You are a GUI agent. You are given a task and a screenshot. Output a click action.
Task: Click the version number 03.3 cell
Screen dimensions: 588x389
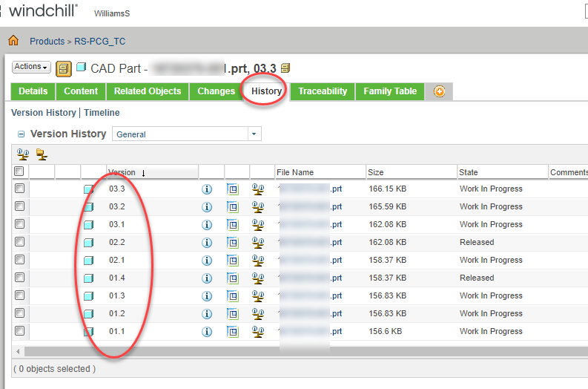117,189
